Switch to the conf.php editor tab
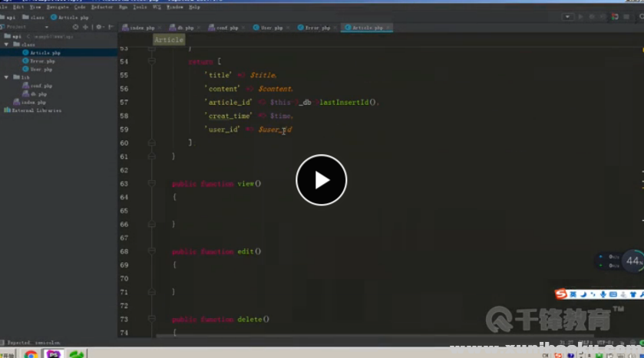This screenshot has width=644, height=358. coord(226,28)
